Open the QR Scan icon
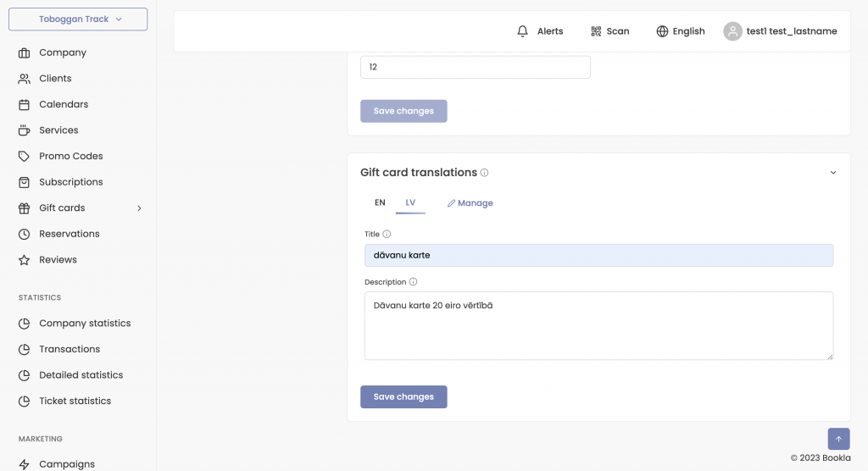This screenshot has width=868, height=471. 596,31
